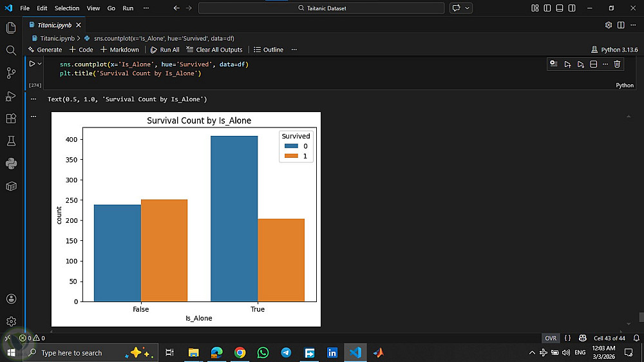Click the errors and warnings status indicator
Viewport: 644px width, 362px height.
click(32, 338)
